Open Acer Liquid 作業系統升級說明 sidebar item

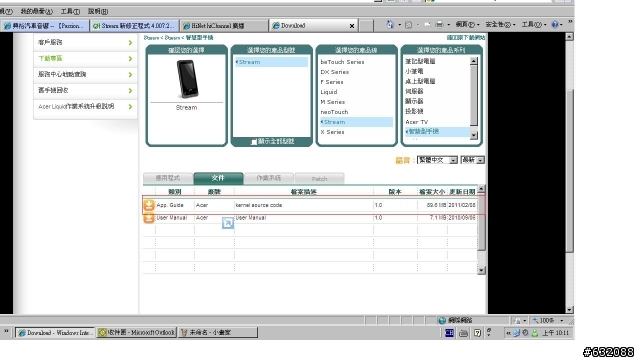pyautogui.click(x=85, y=107)
